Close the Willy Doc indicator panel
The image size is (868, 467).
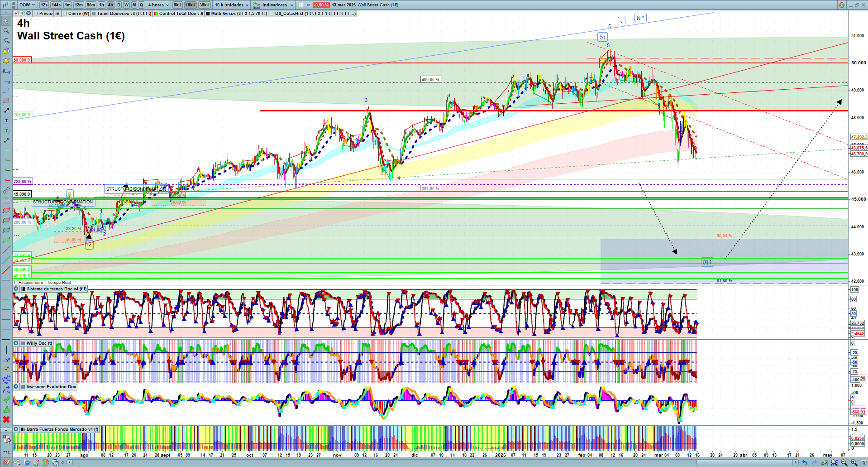click(16, 343)
